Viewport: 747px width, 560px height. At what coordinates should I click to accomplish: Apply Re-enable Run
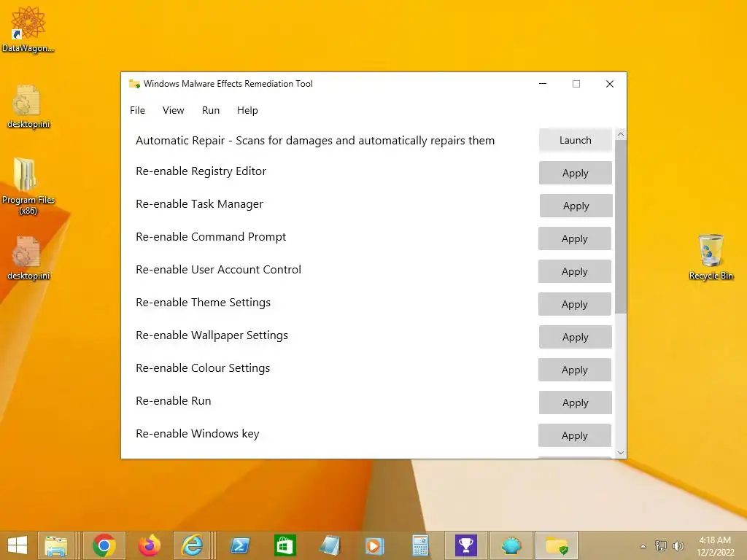tap(576, 402)
